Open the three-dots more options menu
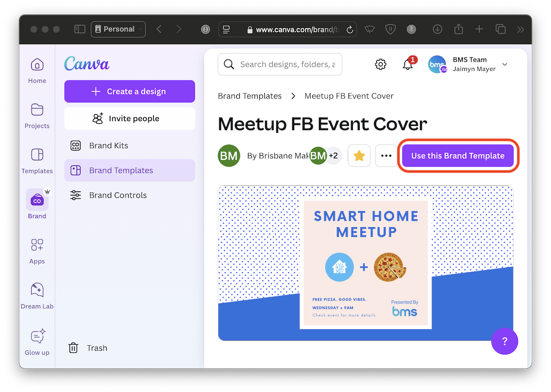This screenshot has width=551, height=392. tap(386, 156)
